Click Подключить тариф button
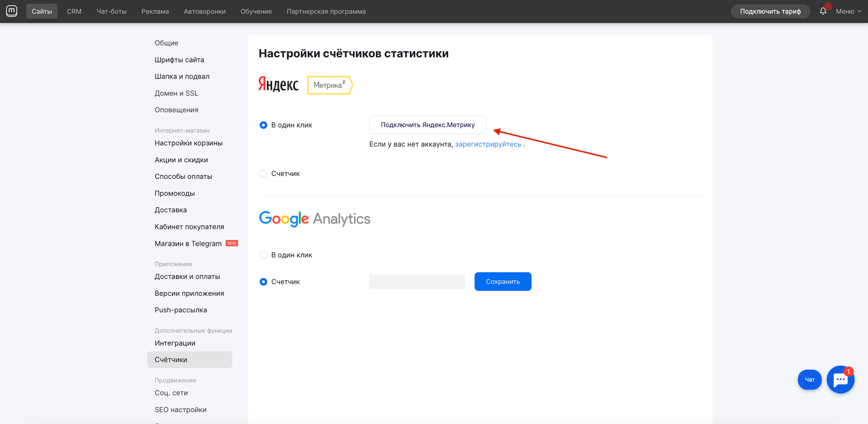 (770, 11)
